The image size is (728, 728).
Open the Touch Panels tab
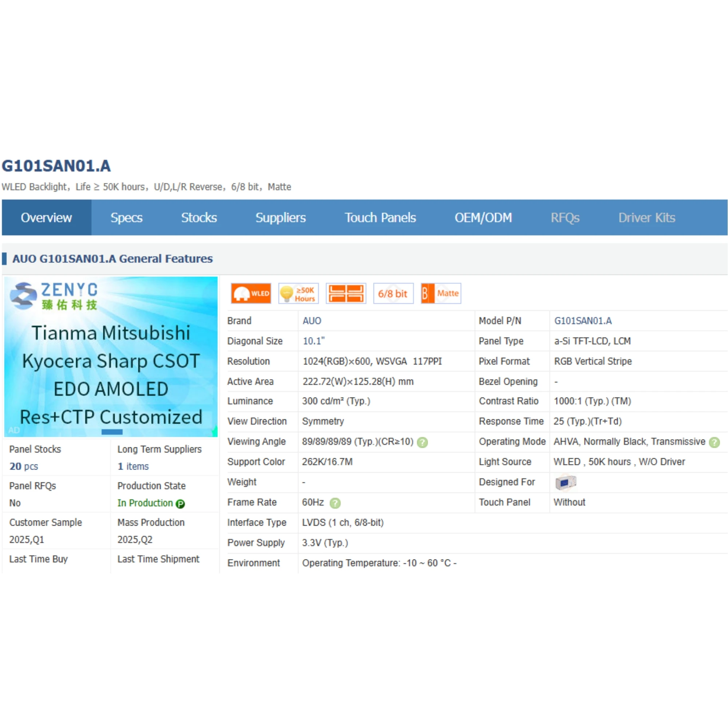380,218
